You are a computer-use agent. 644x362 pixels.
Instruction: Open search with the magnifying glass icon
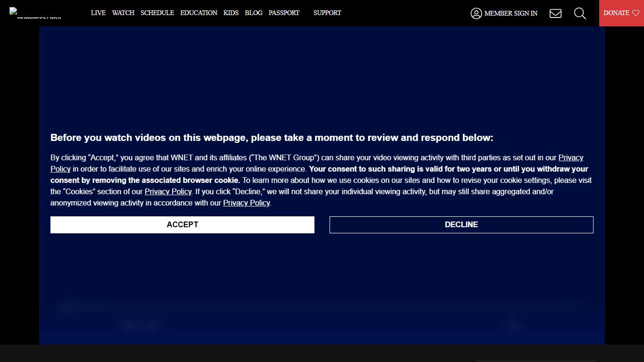[580, 13]
